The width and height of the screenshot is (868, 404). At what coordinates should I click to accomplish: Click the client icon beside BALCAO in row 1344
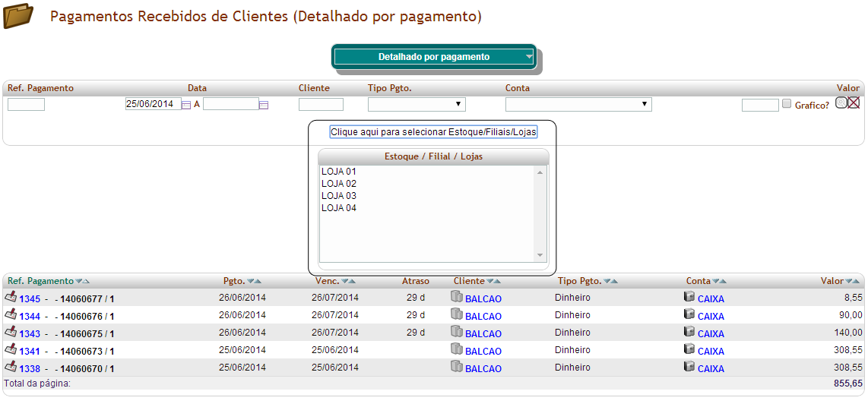[456, 314]
